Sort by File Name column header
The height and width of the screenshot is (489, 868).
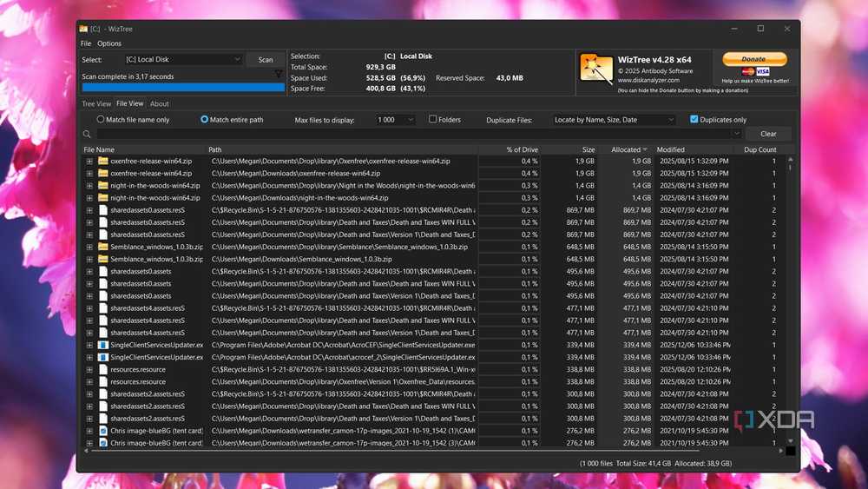click(143, 149)
